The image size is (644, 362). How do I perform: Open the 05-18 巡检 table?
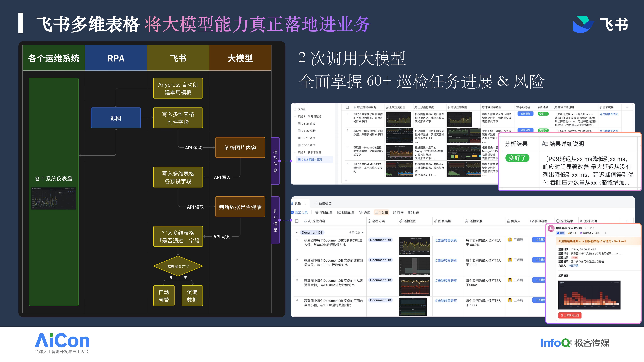306,145
